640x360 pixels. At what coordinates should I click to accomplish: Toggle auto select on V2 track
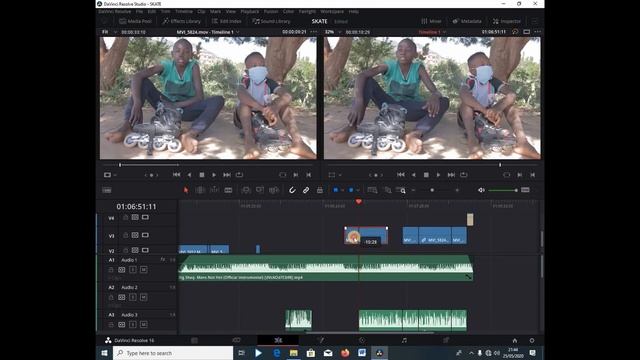pyautogui.click(x=135, y=250)
